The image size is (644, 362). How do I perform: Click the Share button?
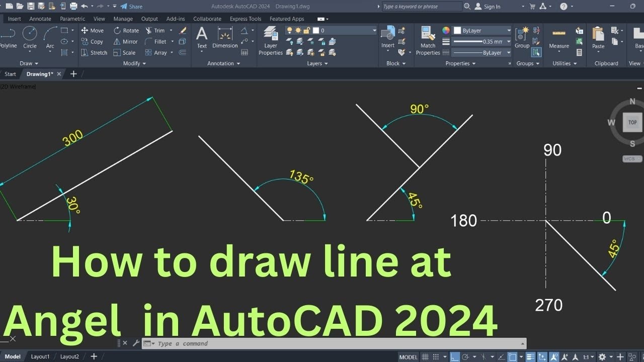coord(131,7)
